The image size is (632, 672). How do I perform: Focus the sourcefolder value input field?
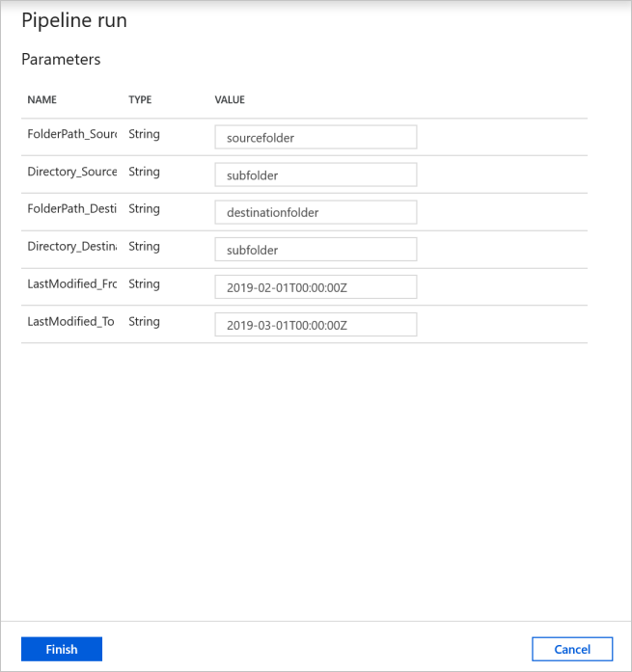click(x=316, y=137)
